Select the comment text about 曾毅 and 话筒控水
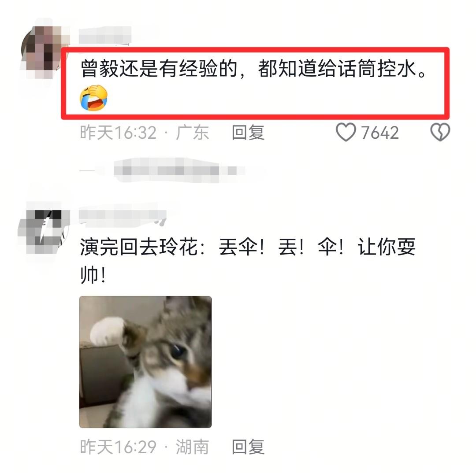 coord(254,68)
